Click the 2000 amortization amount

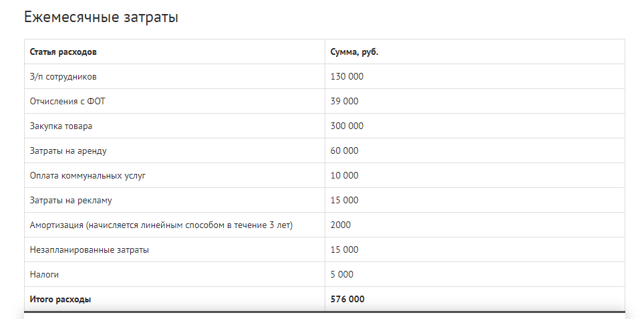tap(341, 225)
